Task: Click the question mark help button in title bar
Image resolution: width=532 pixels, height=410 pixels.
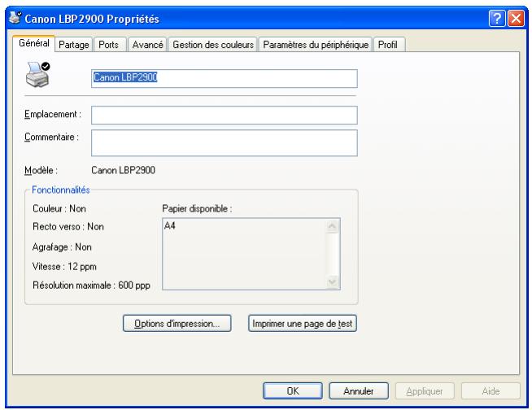Action: click(x=497, y=19)
